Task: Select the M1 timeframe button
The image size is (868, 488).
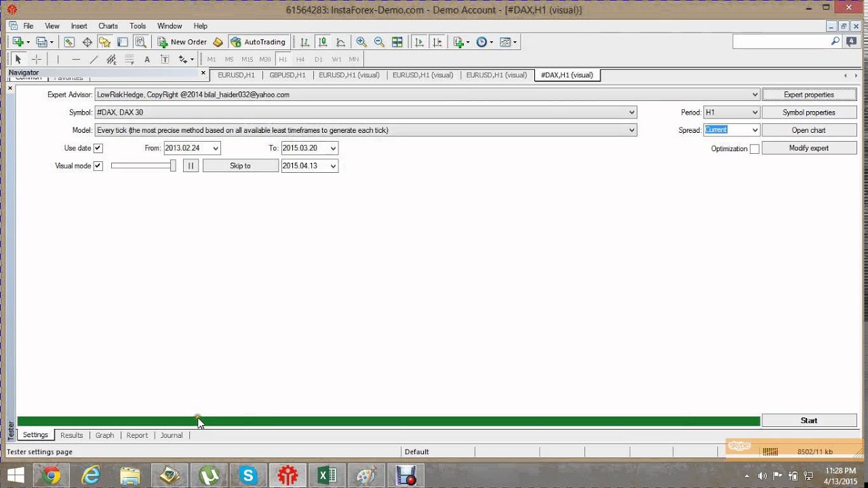Action: click(x=212, y=59)
